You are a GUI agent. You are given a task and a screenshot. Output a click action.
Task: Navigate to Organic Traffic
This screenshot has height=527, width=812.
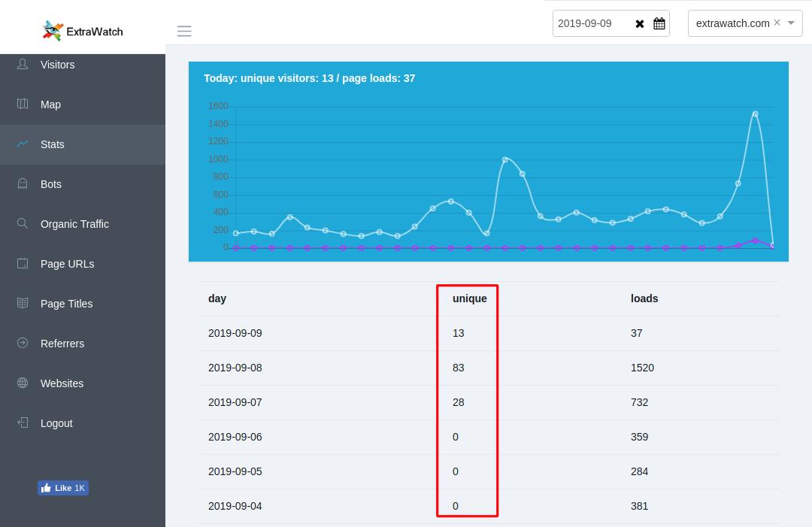74,224
